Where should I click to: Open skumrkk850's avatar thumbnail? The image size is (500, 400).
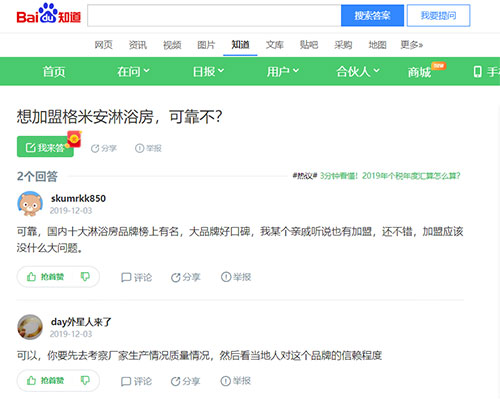point(30,204)
